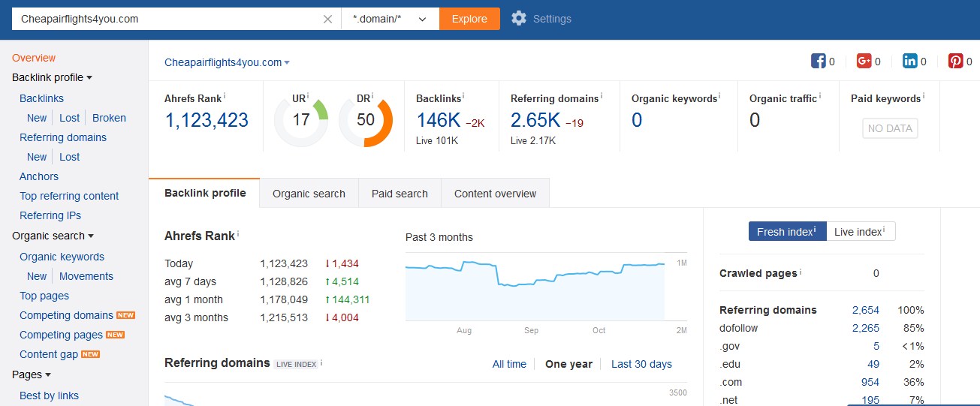This screenshot has height=406, width=980.
Task: Click the Facebook share count icon
Action: click(x=818, y=62)
